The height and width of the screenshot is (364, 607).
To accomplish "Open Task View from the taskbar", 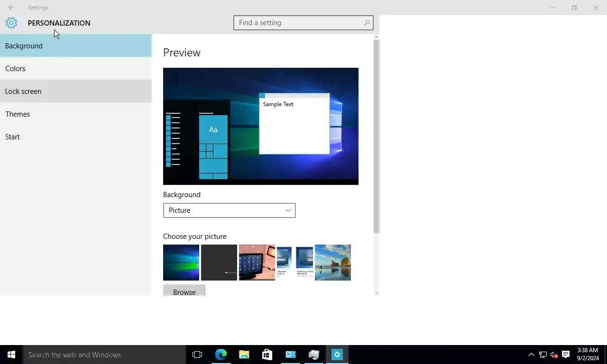I will (197, 355).
